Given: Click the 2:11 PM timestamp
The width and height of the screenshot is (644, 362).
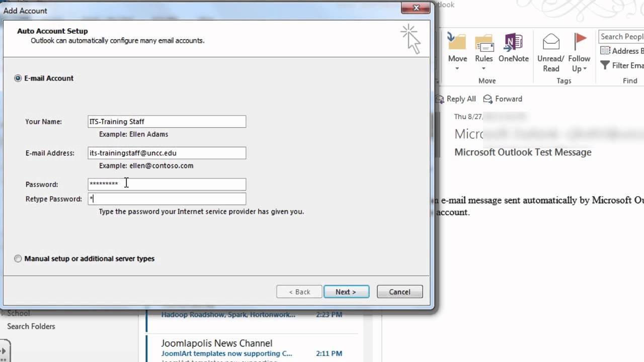Looking at the screenshot, I should coord(329,353).
